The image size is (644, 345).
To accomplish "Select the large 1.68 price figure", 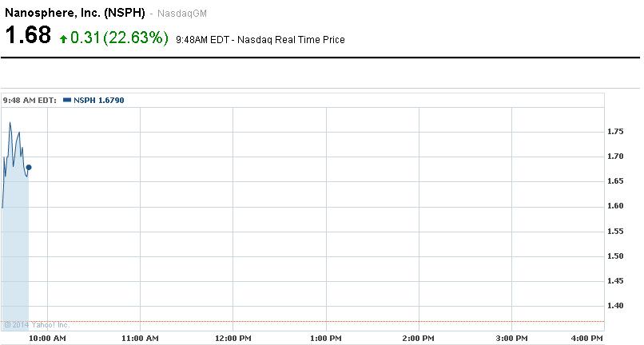I will point(28,36).
